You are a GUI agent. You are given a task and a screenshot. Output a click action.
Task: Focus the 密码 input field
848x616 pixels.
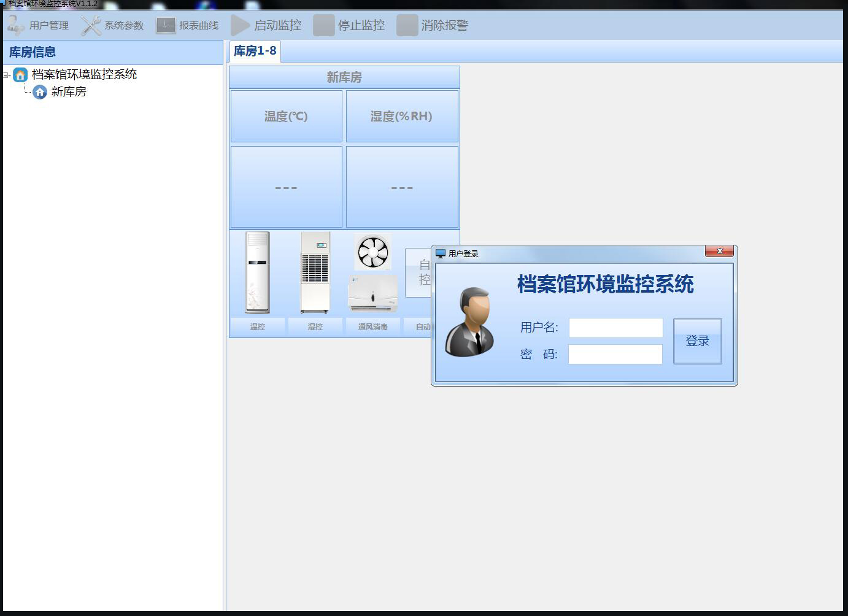pyautogui.click(x=615, y=354)
